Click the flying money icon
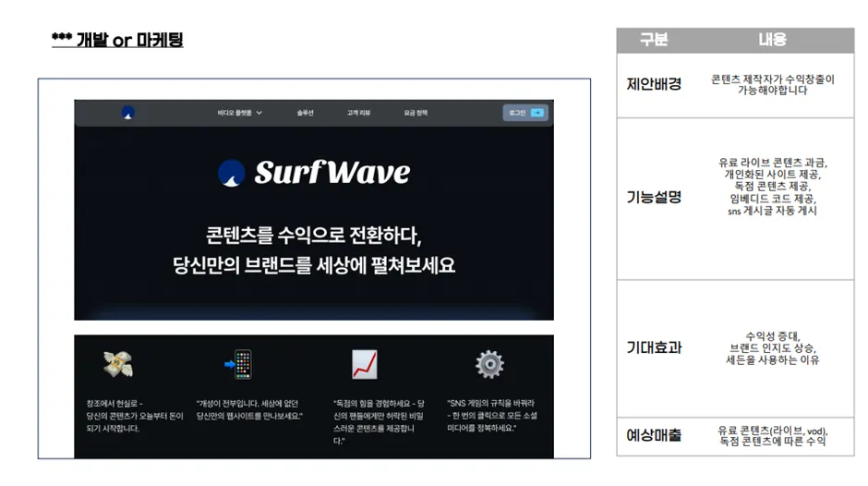Viewport: 868px width, 486px height. coord(118,365)
